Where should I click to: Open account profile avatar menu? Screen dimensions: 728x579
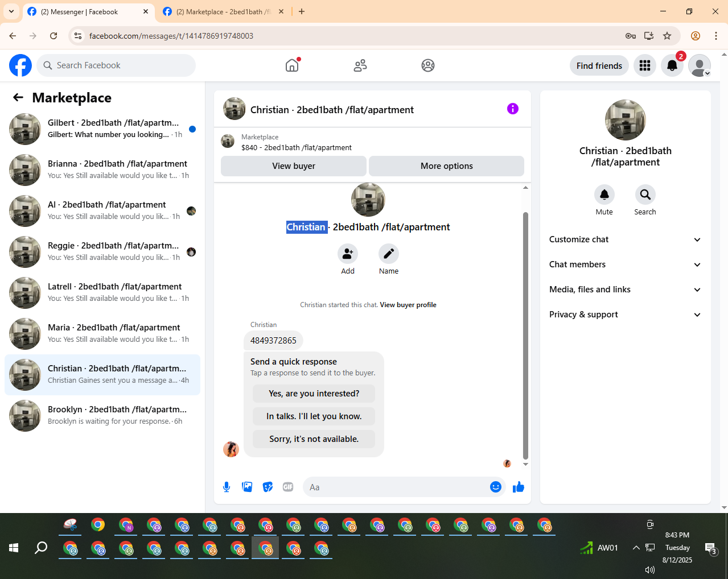[700, 65]
